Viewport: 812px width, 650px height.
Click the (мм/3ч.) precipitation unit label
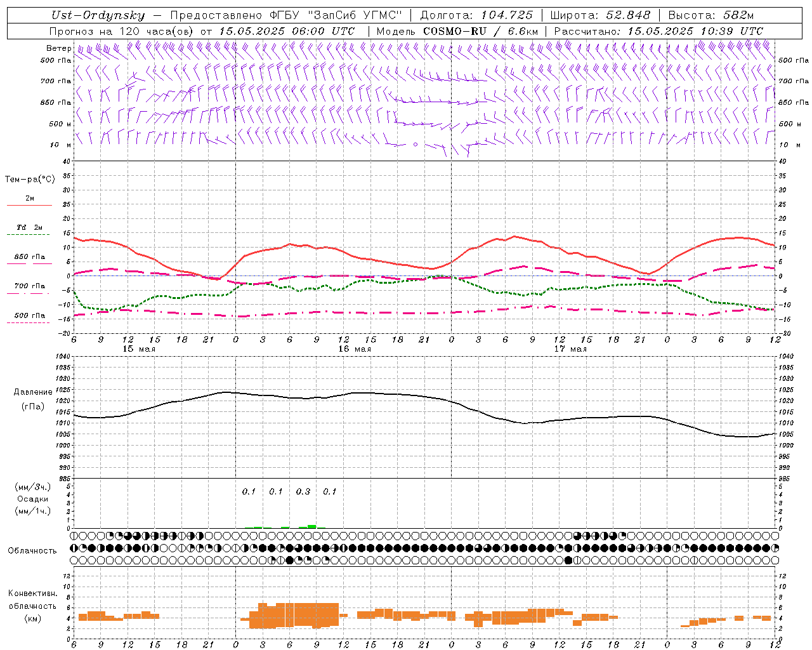[33, 487]
